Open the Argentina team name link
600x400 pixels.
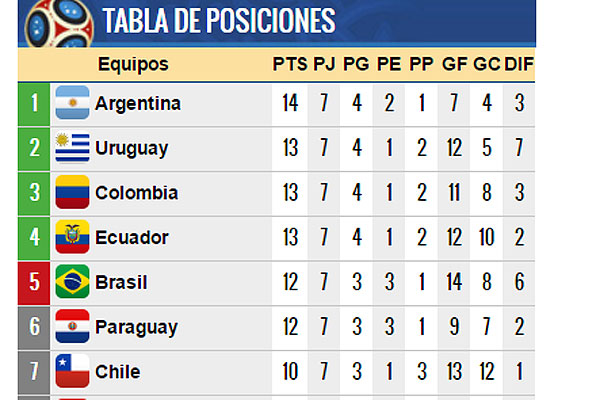138,103
